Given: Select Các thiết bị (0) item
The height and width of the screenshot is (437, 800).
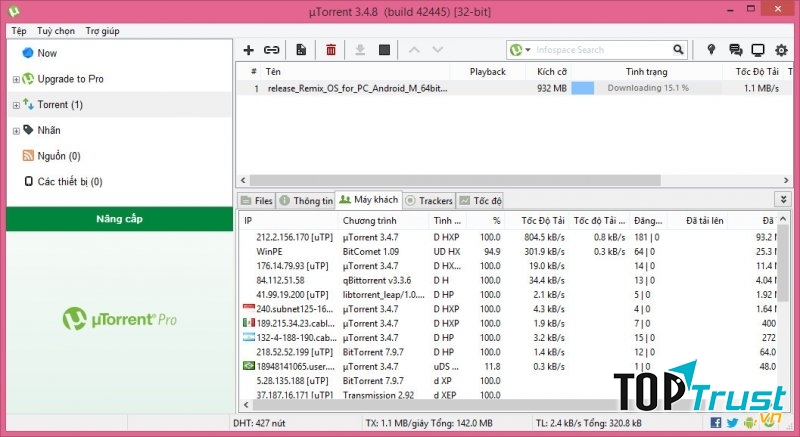Looking at the screenshot, I should 70,182.
